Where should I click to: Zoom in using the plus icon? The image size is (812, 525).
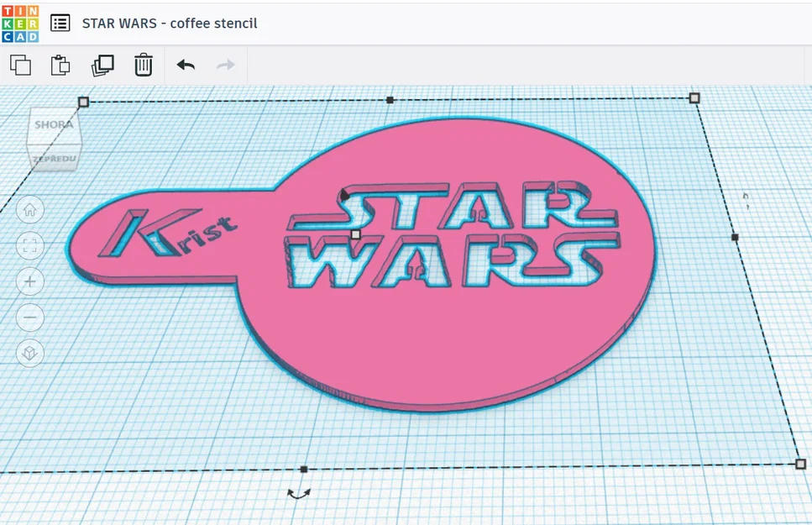click(x=29, y=281)
